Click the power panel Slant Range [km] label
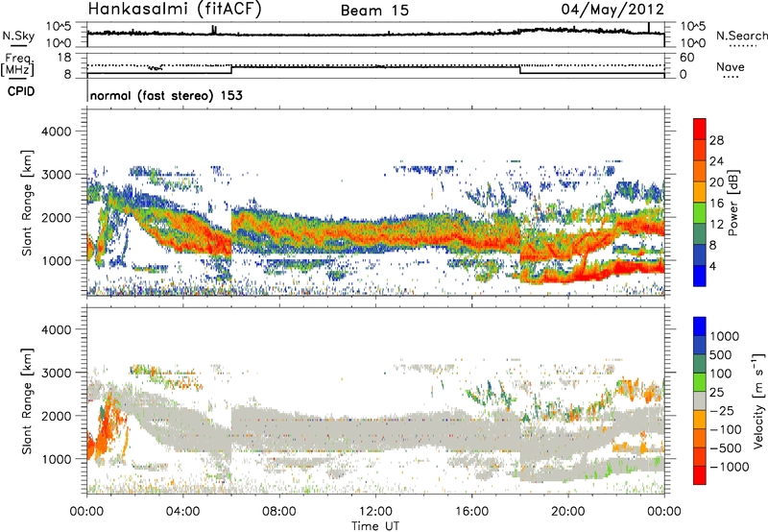The width and height of the screenshot is (768, 532). click(27, 204)
